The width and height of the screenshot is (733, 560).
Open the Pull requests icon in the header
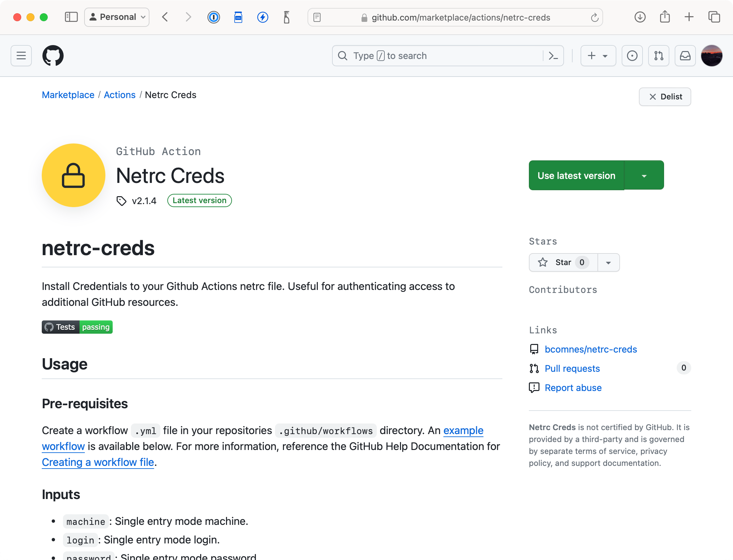658,56
